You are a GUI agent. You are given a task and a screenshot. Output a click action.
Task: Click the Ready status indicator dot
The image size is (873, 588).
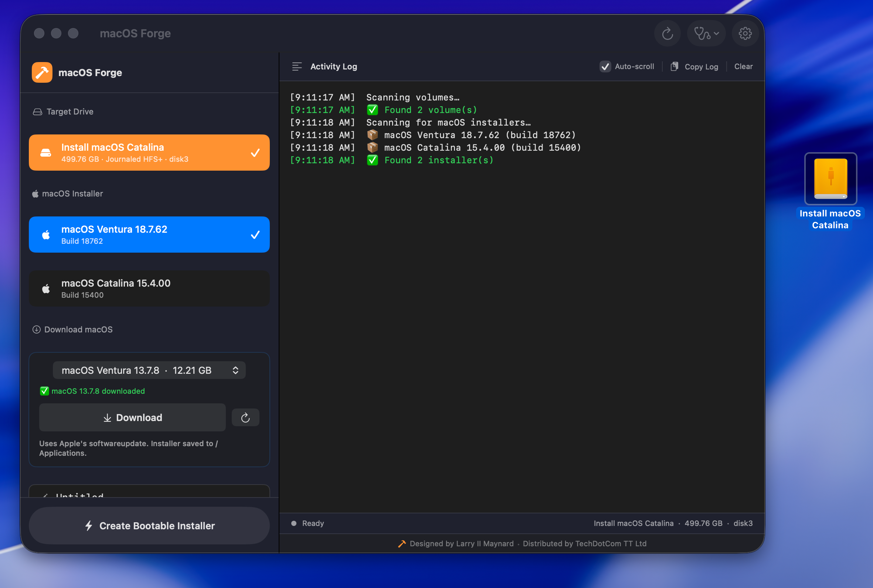[294, 523]
